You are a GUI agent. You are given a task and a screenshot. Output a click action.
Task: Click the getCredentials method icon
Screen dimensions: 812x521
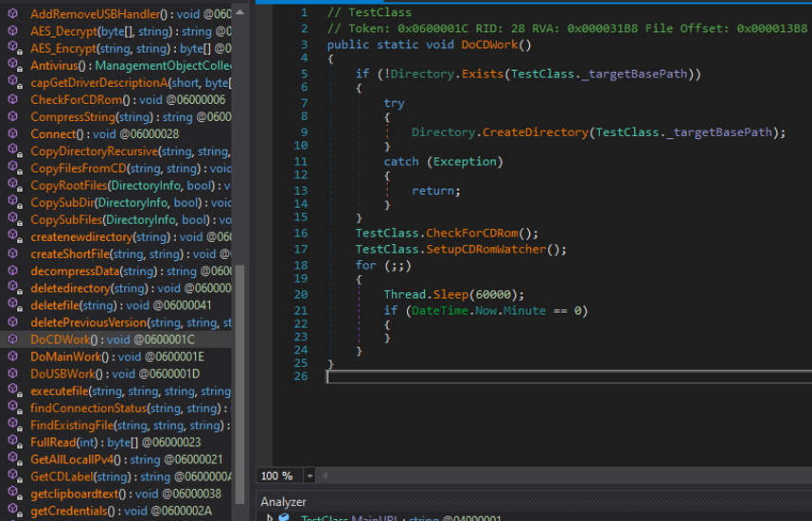tap(14, 511)
